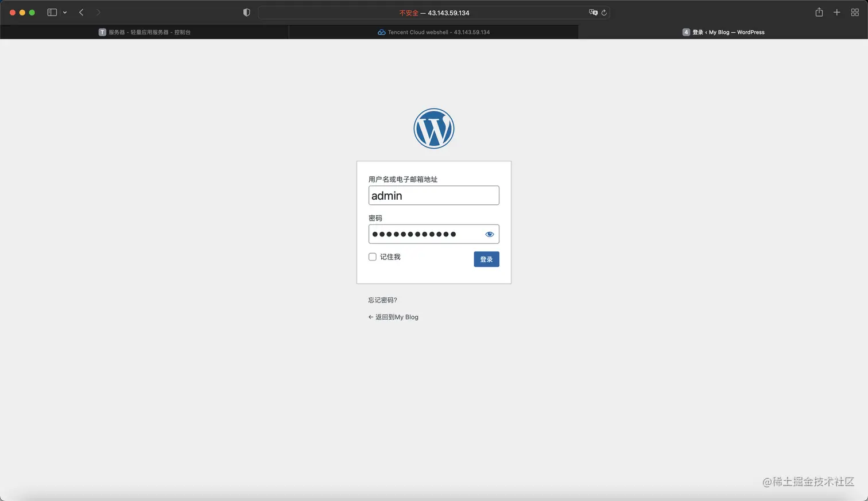Click the WordPress logo
The width and height of the screenshot is (868, 501).
(x=433, y=129)
